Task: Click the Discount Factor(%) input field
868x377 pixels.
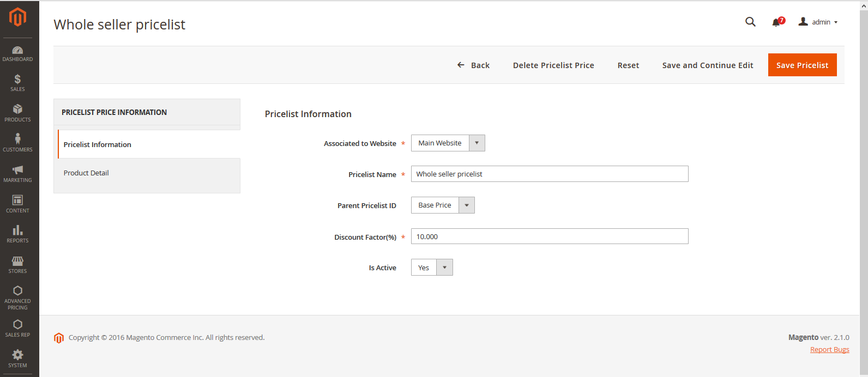Action: coord(550,236)
